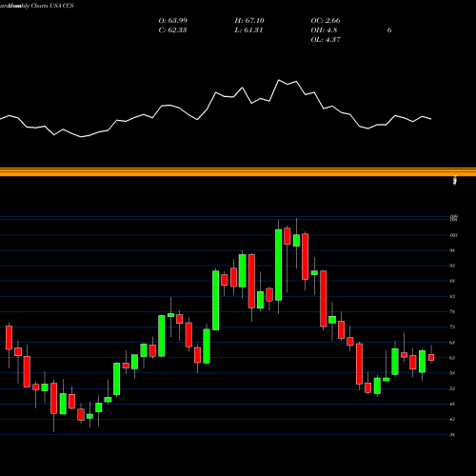Click the end point of the white indicator line
The width and height of the screenshot is (476, 476).
[x=431, y=119]
